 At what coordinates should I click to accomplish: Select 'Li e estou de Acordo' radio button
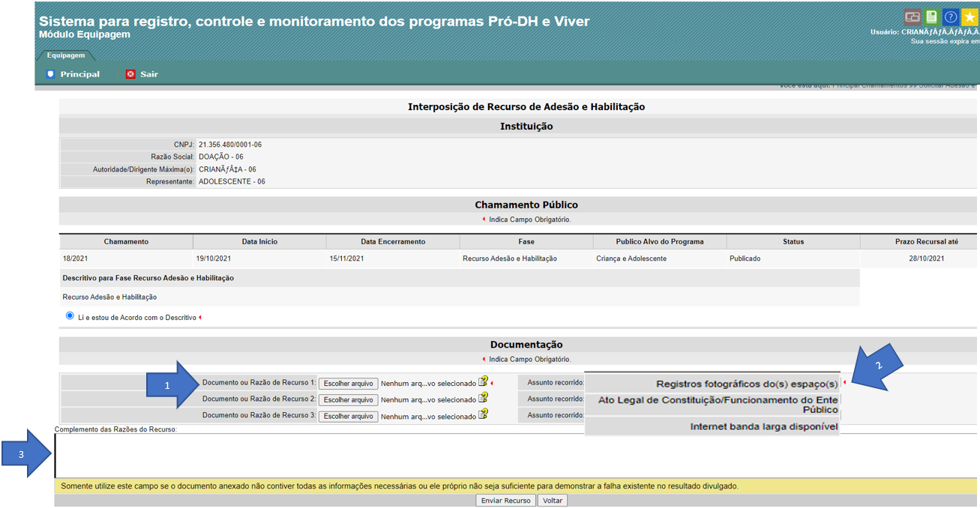(x=70, y=316)
